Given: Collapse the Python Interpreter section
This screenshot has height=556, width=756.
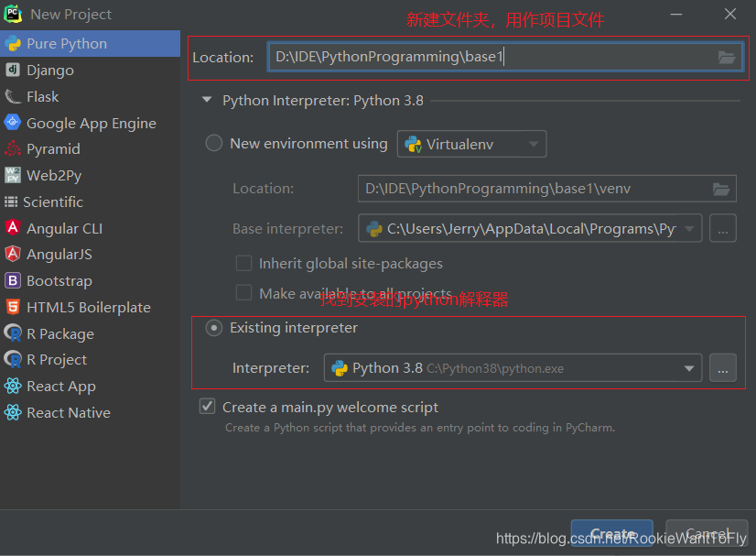Looking at the screenshot, I should pos(207,100).
